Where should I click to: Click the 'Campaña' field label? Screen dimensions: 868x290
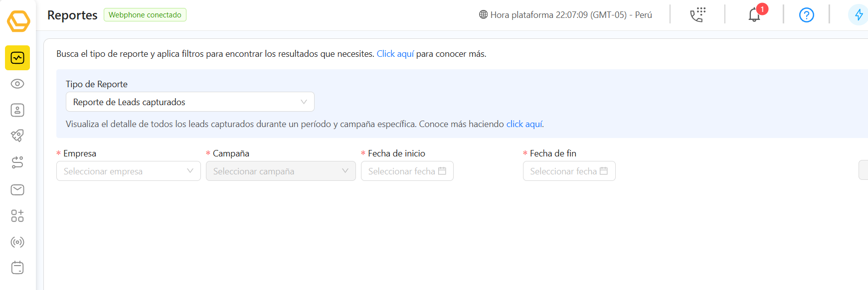click(x=231, y=153)
